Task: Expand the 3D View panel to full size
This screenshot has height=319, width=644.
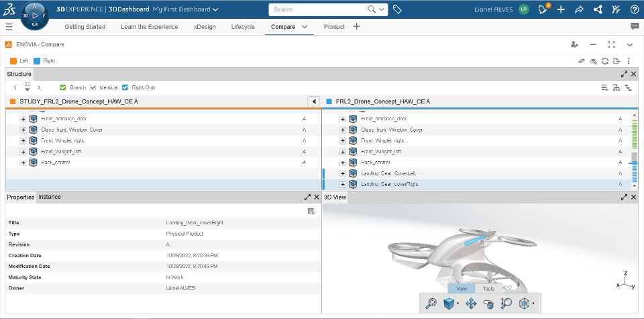Action: (624, 197)
